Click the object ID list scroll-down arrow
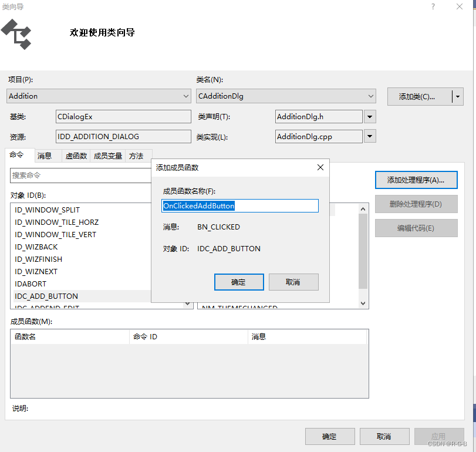476x452 pixels. [188, 303]
